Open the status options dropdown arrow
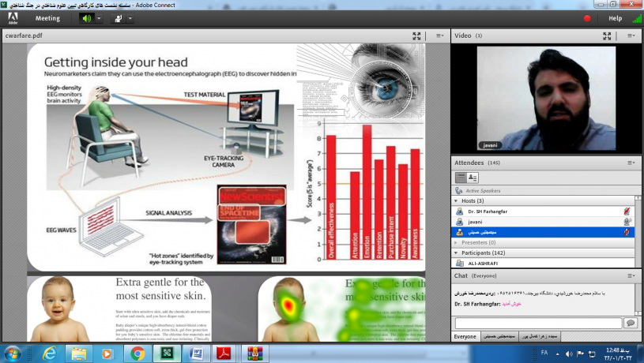The width and height of the screenshot is (644, 363). [x=130, y=18]
